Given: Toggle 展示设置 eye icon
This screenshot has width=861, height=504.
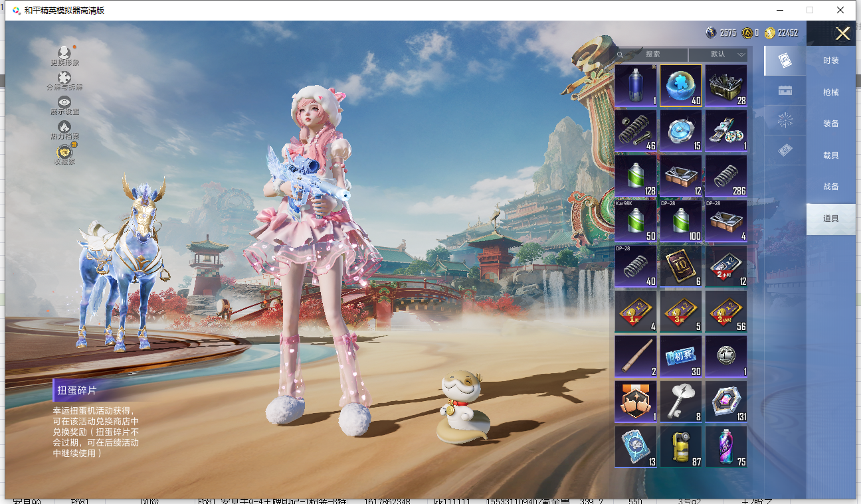Looking at the screenshot, I should (x=64, y=102).
